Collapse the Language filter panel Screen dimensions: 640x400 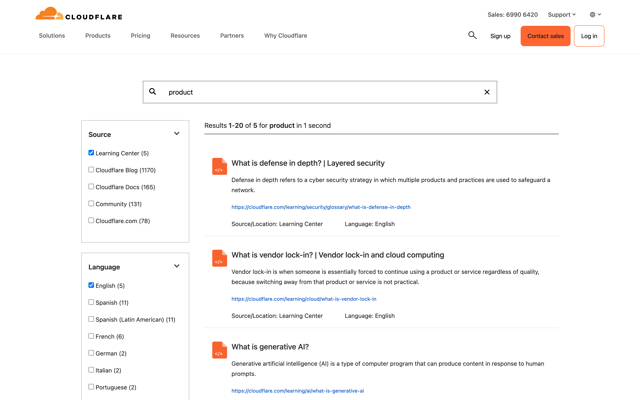tap(176, 266)
